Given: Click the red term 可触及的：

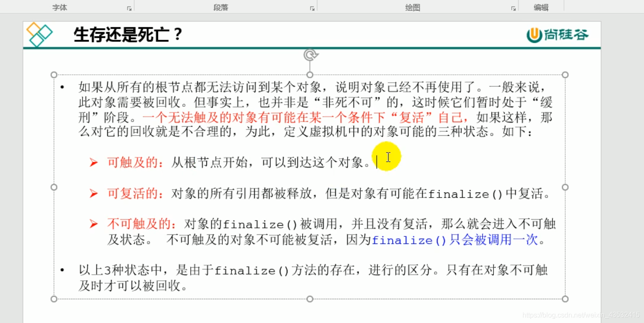Looking at the screenshot, I should (136, 163).
